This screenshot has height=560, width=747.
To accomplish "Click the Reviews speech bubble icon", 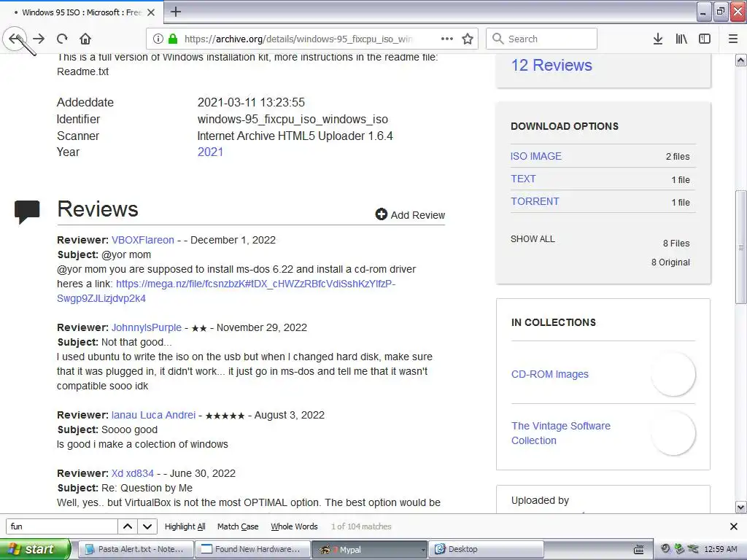I will [x=27, y=211].
